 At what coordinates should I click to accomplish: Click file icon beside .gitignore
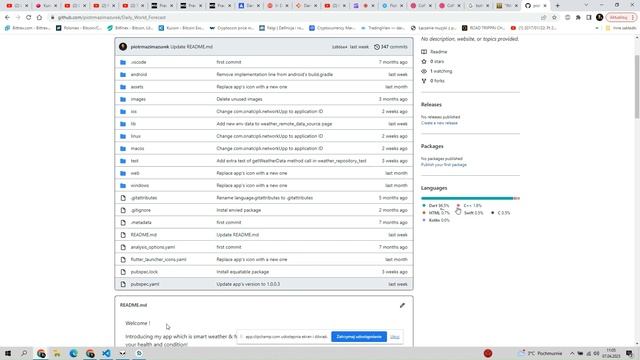(x=123, y=210)
